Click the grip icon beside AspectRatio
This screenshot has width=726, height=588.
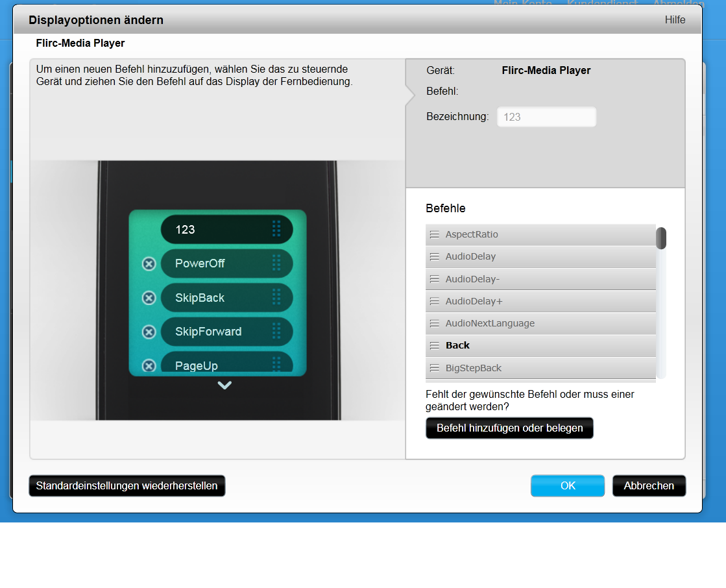pyautogui.click(x=434, y=235)
